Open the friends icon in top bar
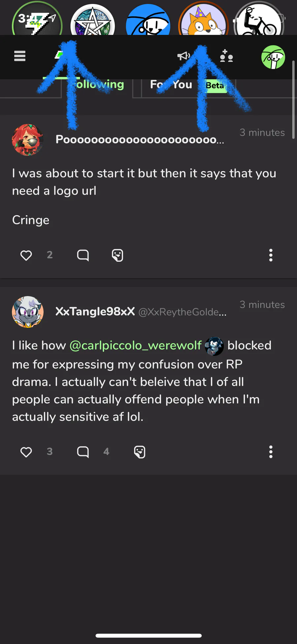The image size is (297, 644). 226,56
